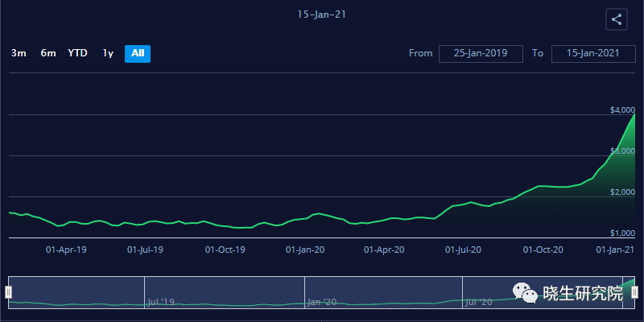Image resolution: width=644 pixels, height=322 pixels.
Task: Click the From date field 25-Jan-2019
Action: coord(481,54)
